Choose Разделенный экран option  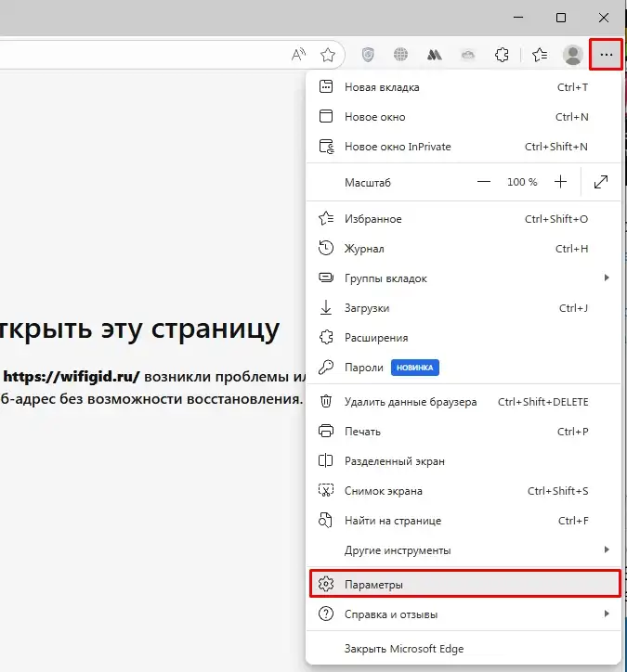pyautogui.click(x=464, y=461)
